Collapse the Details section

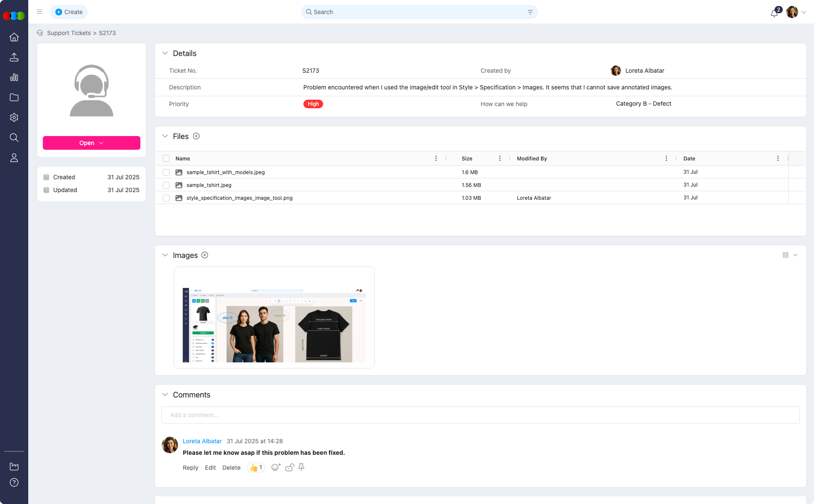coord(165,53)
